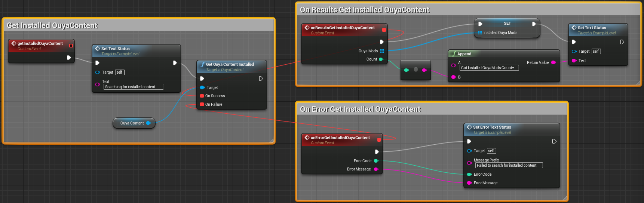This screenshot has width=644, height=203.
Task: Click the self value on the On Results Set Text Status node
Action: pyautogui.click(x=596, y=51)
